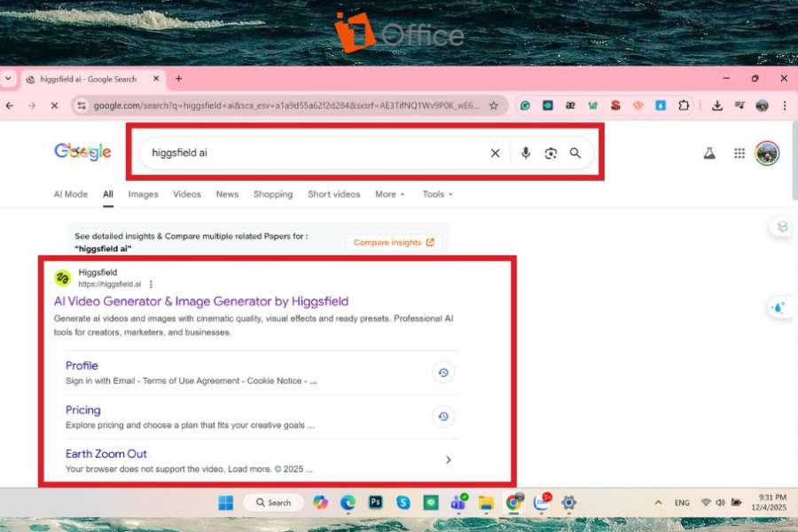Open AI Video Generator by Higgsfield result
This screenshot has height=532, width=798.
point(201,301)
